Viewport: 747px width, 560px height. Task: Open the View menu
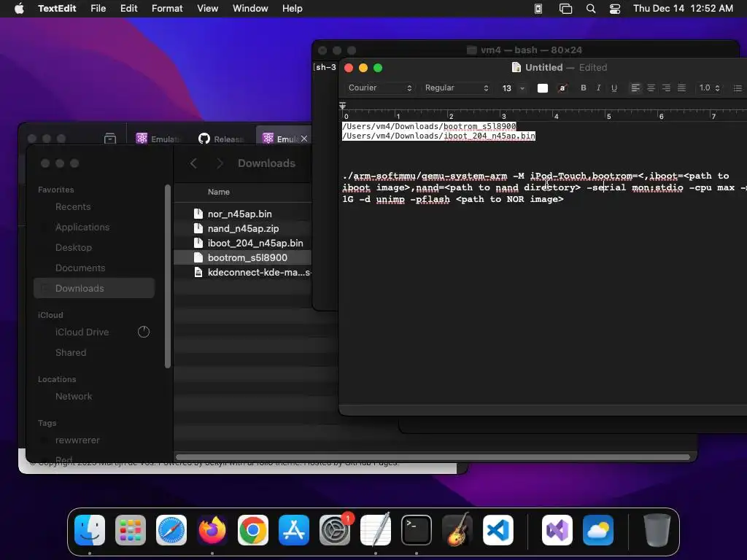pyautogui.click(x=208, y=9)
